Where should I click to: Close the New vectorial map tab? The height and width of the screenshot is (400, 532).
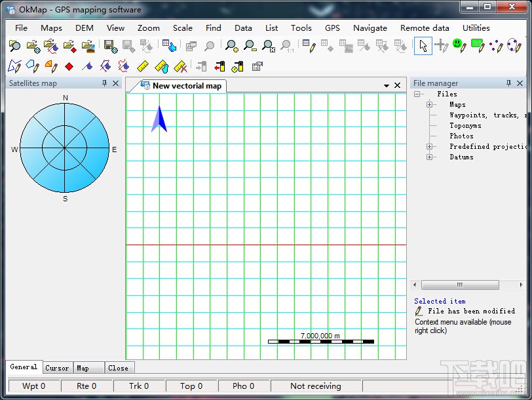click(397, 86)
